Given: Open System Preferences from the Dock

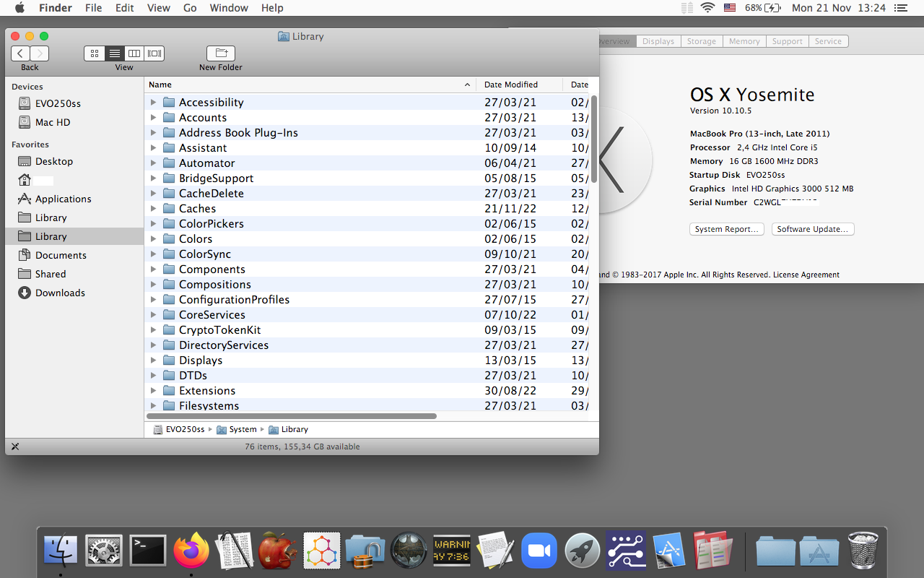Looking at the screenshot, I should click(x=104, y=550).
